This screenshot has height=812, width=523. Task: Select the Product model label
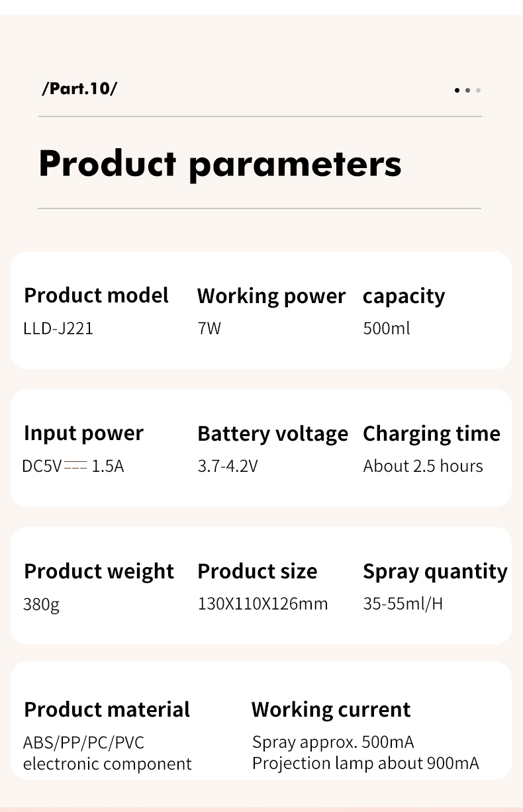(x=97, y=295)
